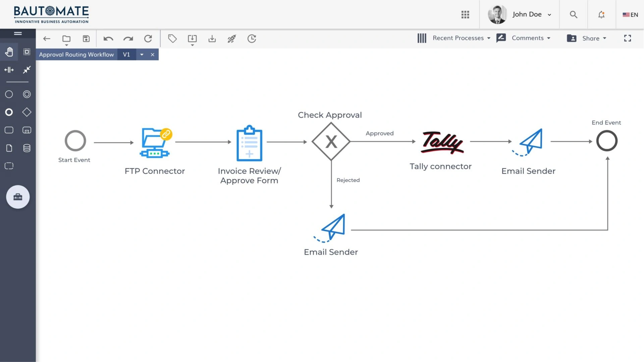Toggle the sidebar hamburger menu
The image size is (644, 362).
click(18, 33)
